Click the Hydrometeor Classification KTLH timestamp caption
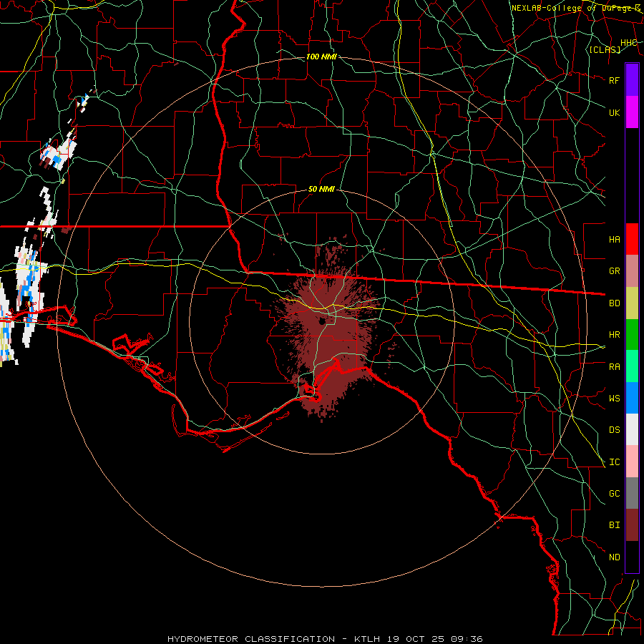Image resolution: width=644 pixels, height=644 pixels. 325,639
